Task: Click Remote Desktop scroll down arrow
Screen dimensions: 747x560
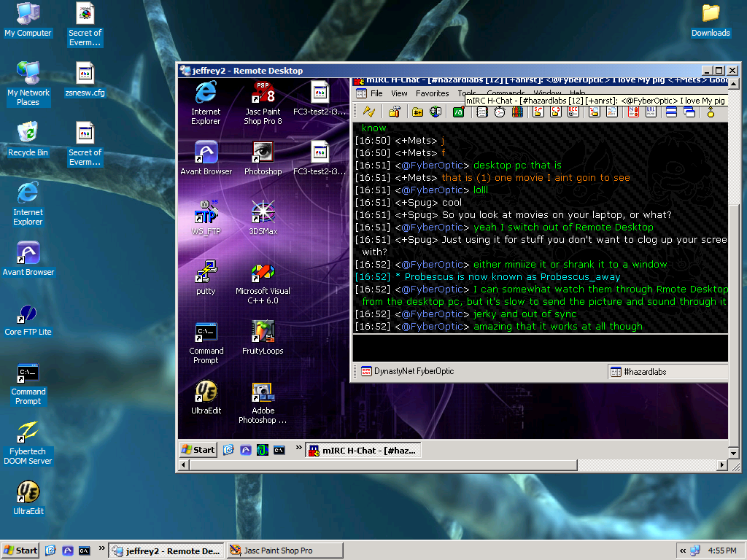Action: point(734,454)
